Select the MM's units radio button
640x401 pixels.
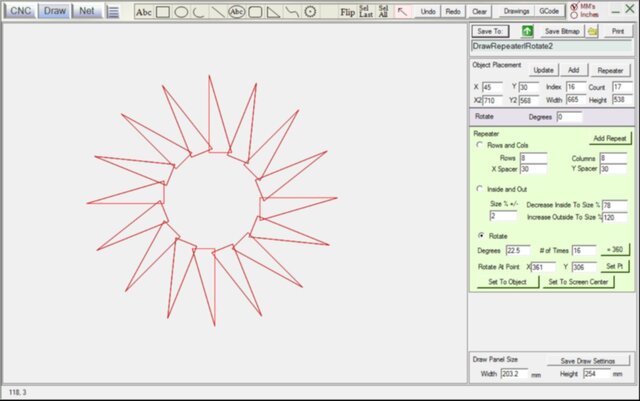(x=574, y=7)
